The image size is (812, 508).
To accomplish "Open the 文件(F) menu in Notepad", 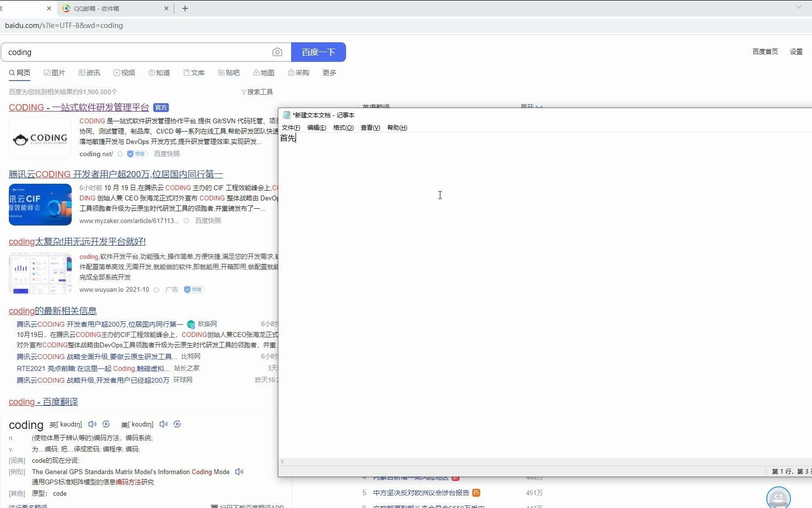I will [x=291, y=128].
